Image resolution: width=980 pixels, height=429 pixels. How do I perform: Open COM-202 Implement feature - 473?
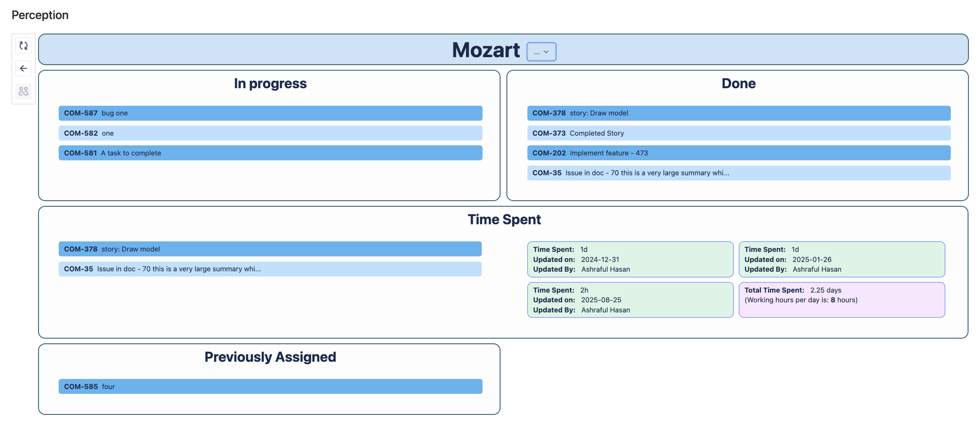738,153
